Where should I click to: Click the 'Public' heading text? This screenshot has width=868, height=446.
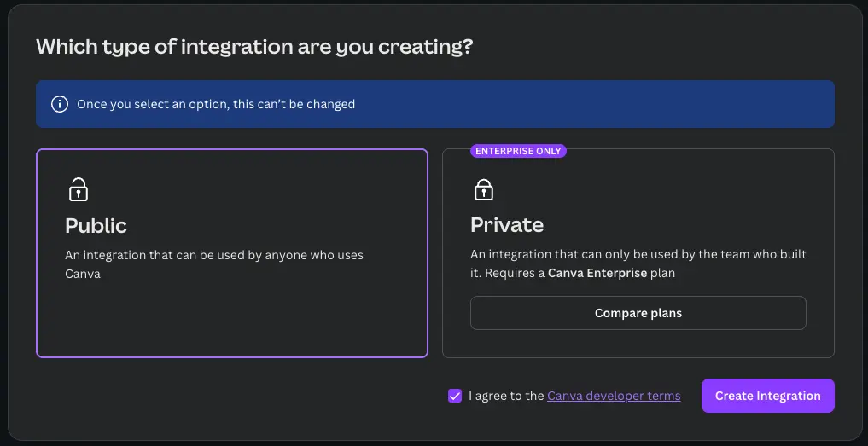click(96, 225)
